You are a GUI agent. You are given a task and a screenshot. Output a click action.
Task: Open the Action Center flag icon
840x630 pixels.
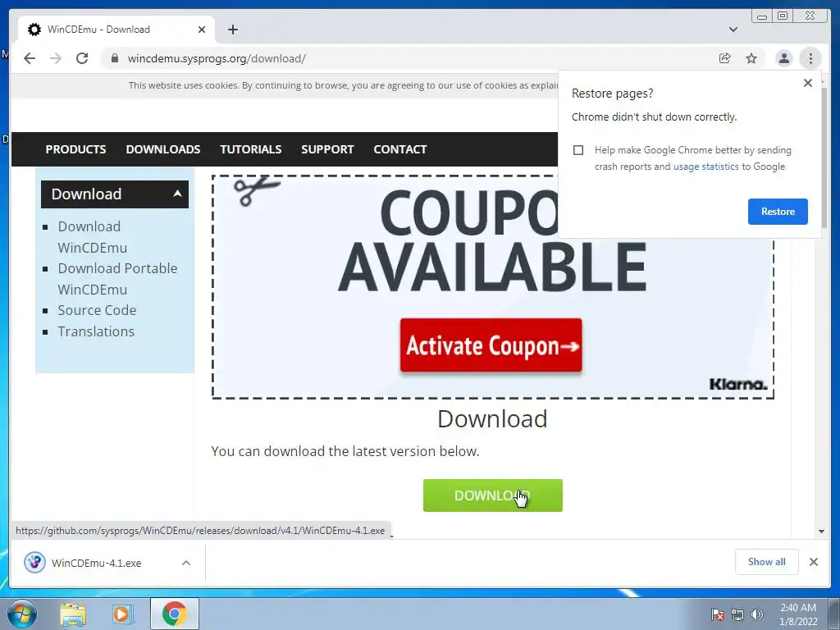(717, 614)
